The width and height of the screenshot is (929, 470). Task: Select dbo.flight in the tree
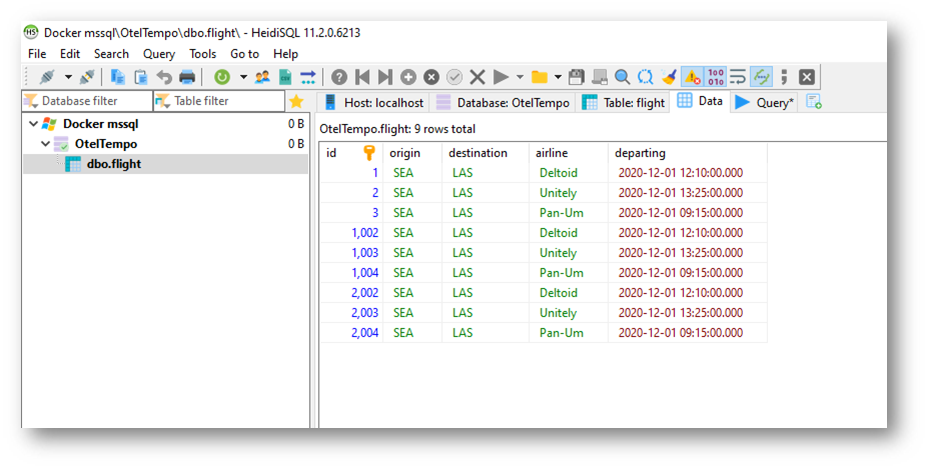114,164
